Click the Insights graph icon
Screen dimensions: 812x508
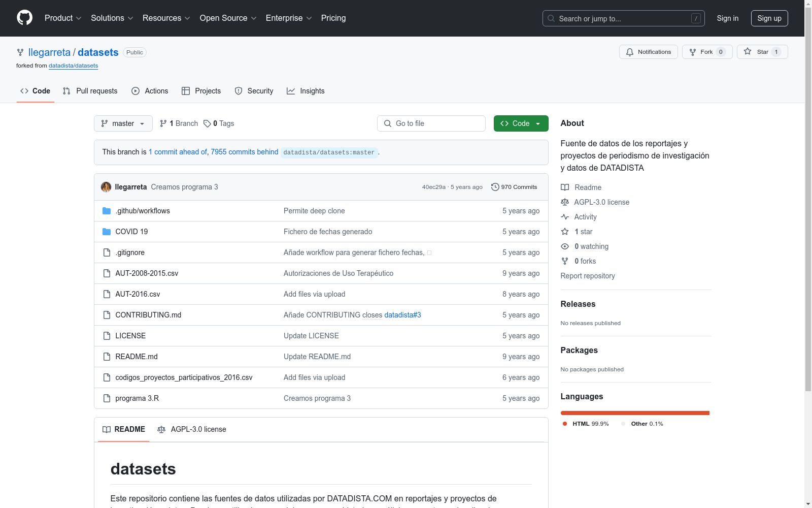(x=291, y=91)
